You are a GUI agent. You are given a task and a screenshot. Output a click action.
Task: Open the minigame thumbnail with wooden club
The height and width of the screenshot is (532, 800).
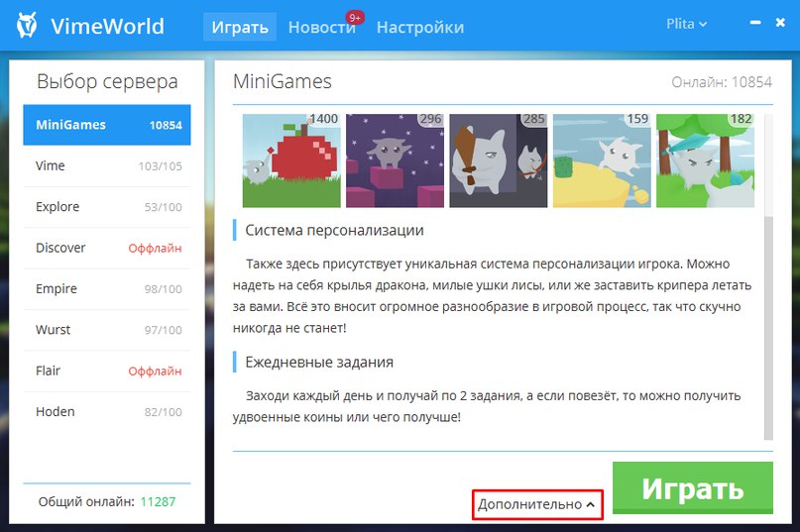coord(499,160)
